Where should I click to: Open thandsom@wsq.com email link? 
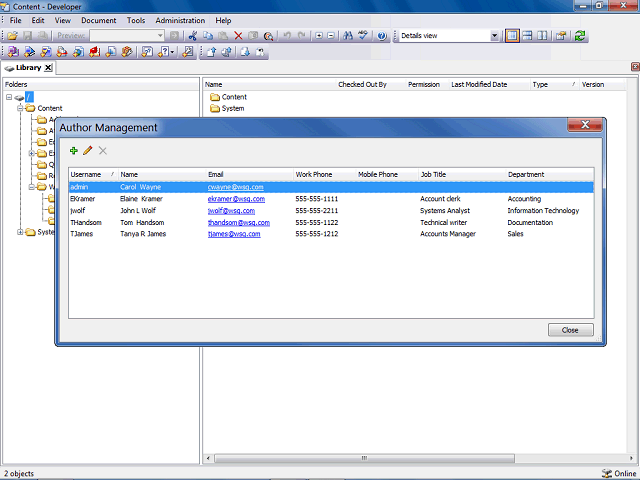click(x=238, y=222)
